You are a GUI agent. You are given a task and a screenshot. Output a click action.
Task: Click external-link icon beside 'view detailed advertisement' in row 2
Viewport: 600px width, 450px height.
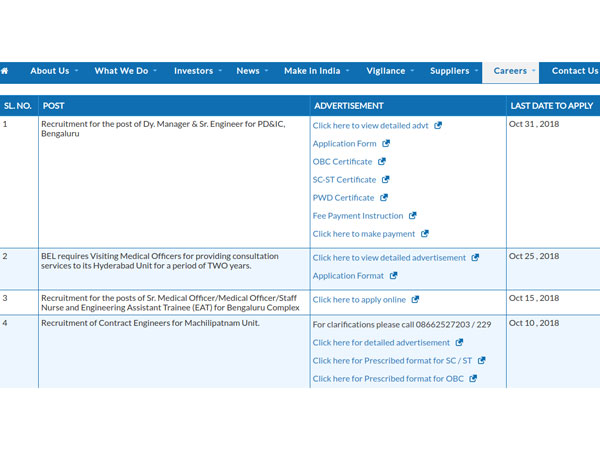click(475, 257)
